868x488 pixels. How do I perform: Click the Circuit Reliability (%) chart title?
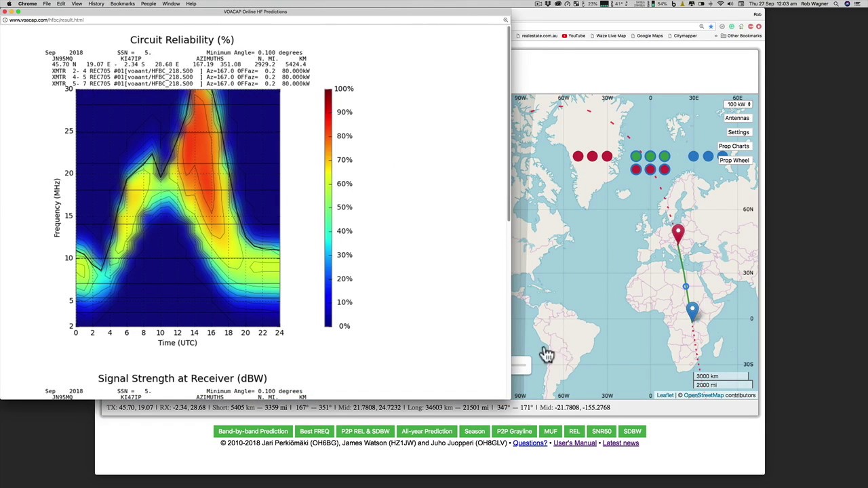tap(182, 40)
